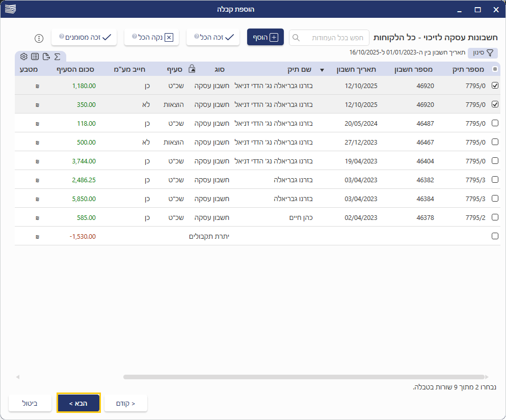The width and height of the screenshot is (506, 420).
Task: Open table settings gear icon
Action: pos(23,57)
